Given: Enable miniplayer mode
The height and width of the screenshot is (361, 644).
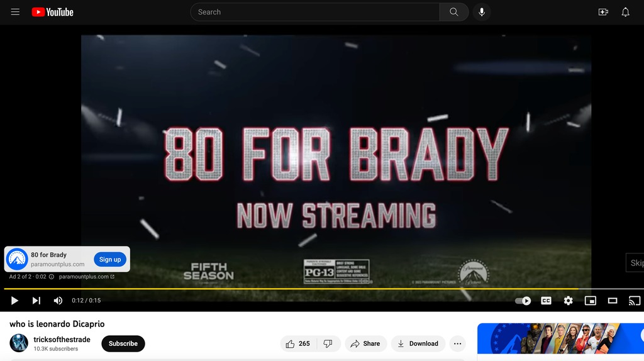Looking at the screenshot, I should (x=590, y=301).
